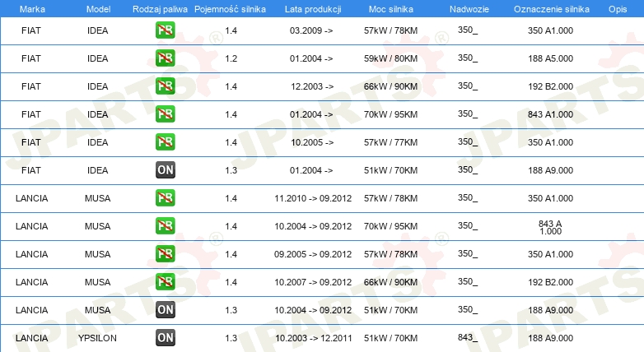This screenshot has width=644, height=352.
Task: Click the 1.2 engine capacity cell
Action: [x=231, y=58]
